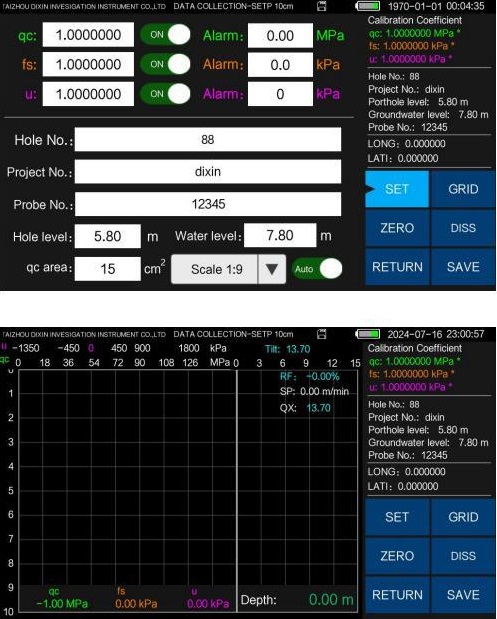Click the battery icon beside the 1970-01-01 timestamp
The width and height of the screenshot is (497, 619).
coord(368,6)
